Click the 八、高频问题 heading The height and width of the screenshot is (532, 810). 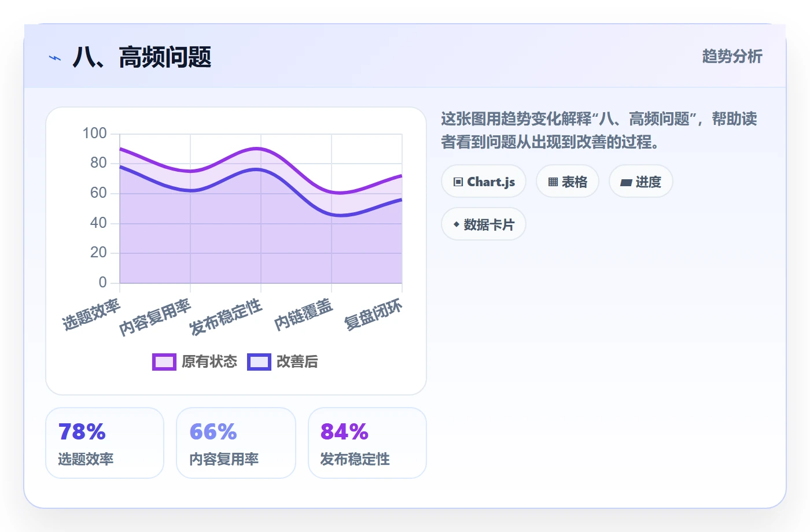click(x=142, y=57)
